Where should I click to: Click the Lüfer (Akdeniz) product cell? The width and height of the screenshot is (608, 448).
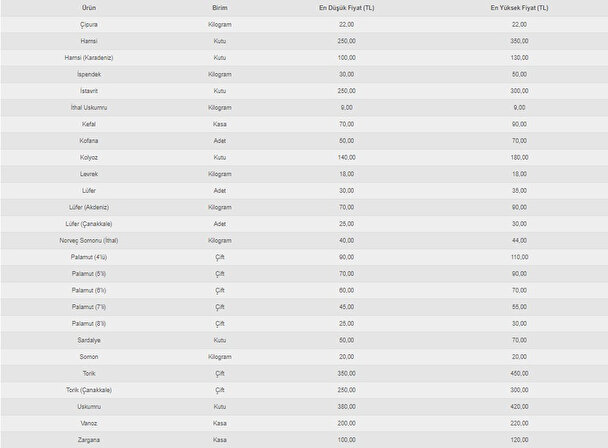coord(88,207)
